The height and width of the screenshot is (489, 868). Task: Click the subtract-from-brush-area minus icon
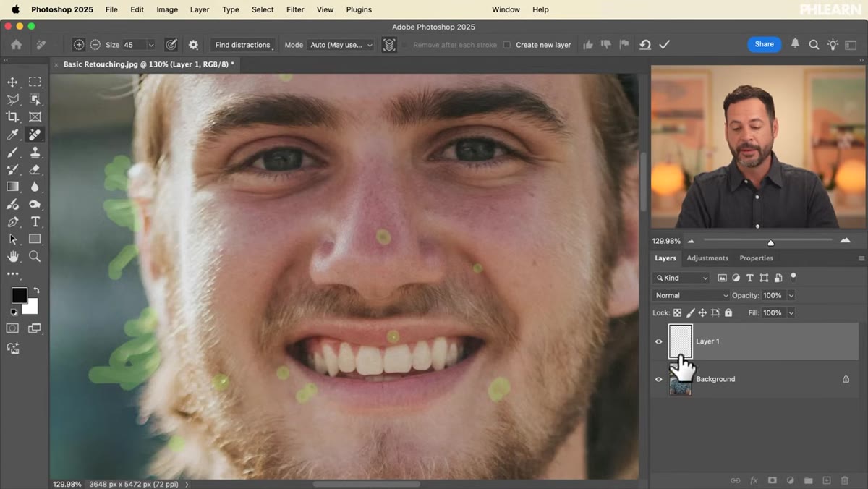pyautogui.click(x=95, y=45)
